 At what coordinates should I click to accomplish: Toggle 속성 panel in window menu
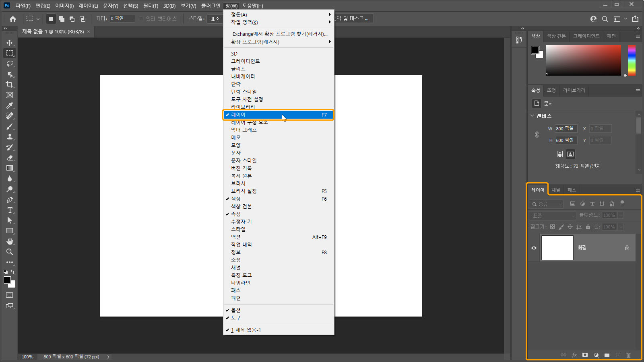(279, 214)
